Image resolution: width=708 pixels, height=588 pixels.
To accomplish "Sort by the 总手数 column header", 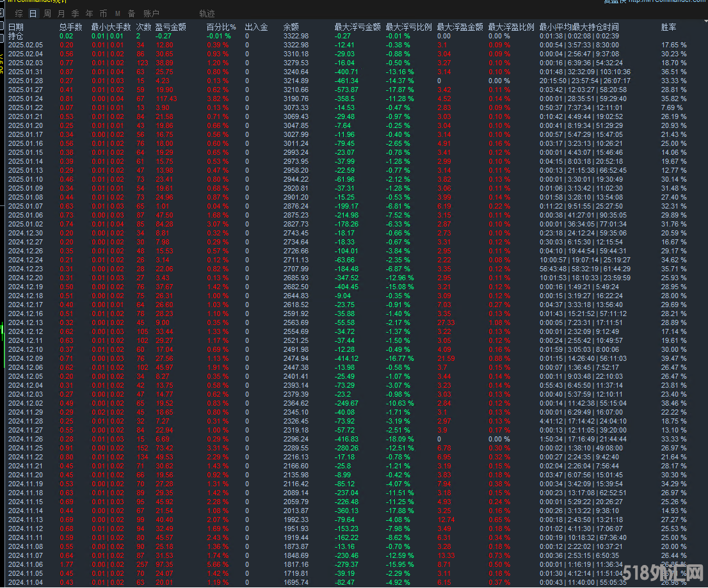I will [x=71, y=27].
